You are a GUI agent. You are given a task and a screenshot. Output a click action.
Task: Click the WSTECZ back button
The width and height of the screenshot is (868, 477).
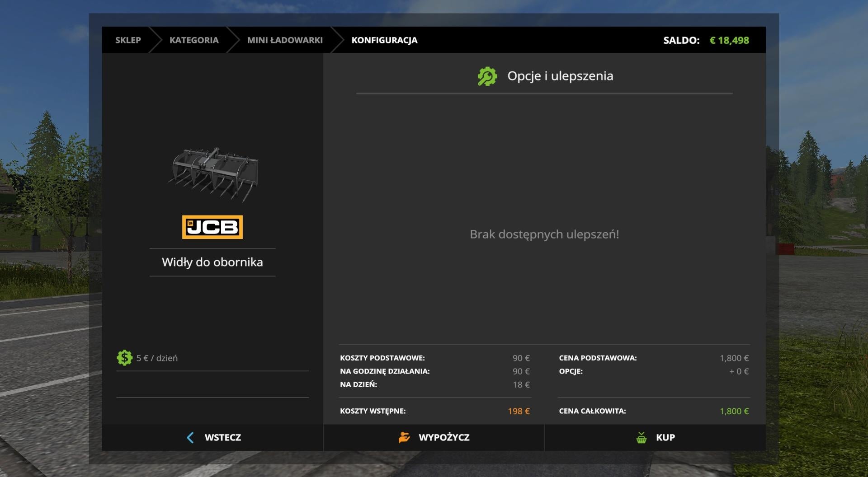tap(212, 437)
